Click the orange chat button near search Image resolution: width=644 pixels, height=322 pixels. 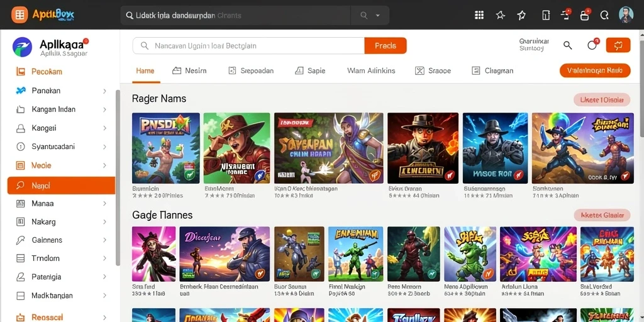coord(618,45)
